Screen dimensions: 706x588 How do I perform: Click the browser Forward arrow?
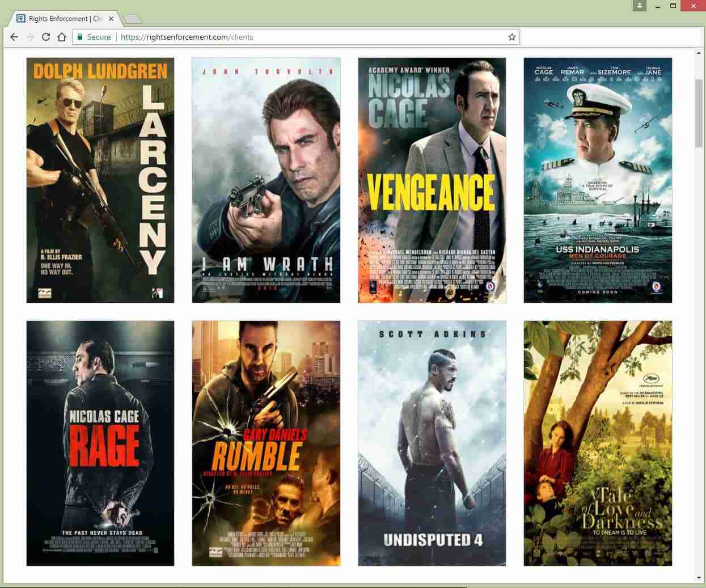pos(30,37)
